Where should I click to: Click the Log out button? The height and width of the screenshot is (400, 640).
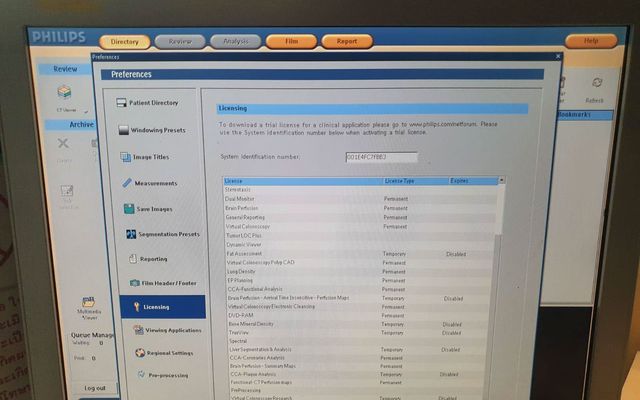pos(95,388)
